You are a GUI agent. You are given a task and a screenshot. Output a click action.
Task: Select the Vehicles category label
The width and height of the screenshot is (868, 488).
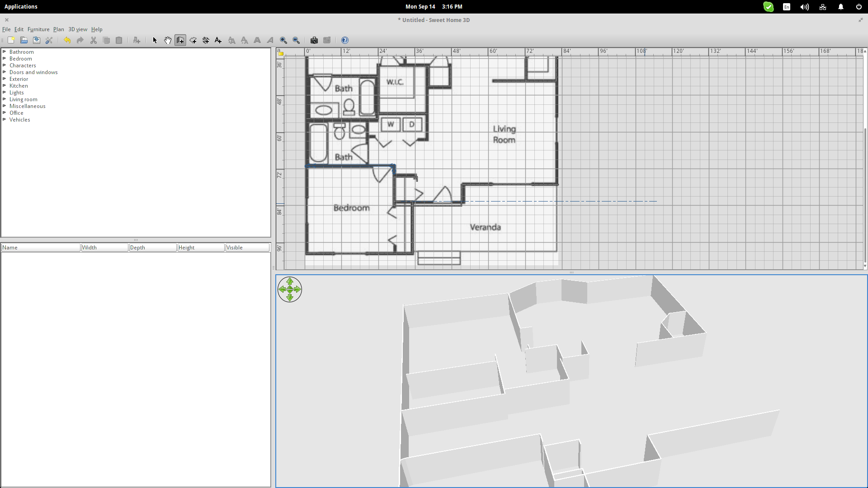pyautogui.click(x=20, y=120)
